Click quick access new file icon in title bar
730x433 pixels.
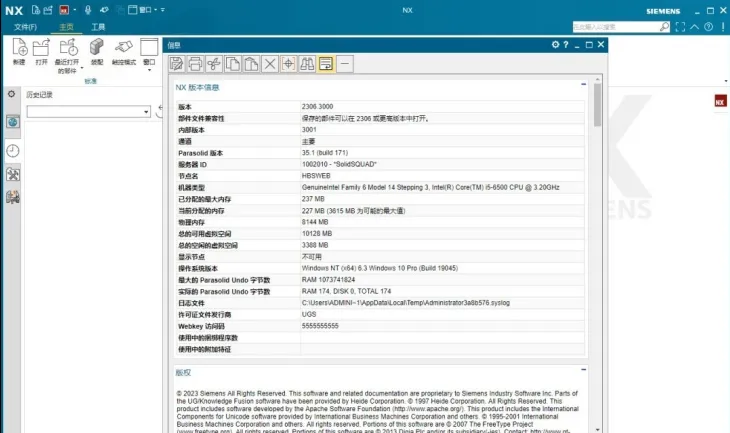click(36, 10)
